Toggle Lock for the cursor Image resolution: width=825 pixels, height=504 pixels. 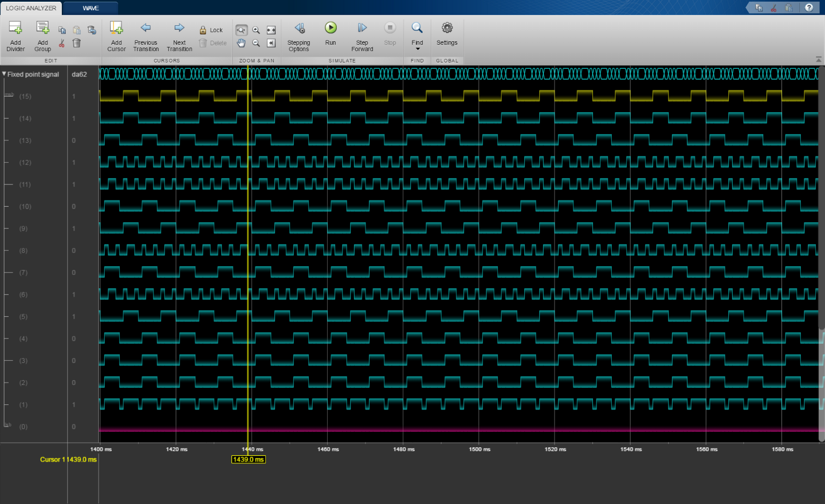(x=211, y=30)
